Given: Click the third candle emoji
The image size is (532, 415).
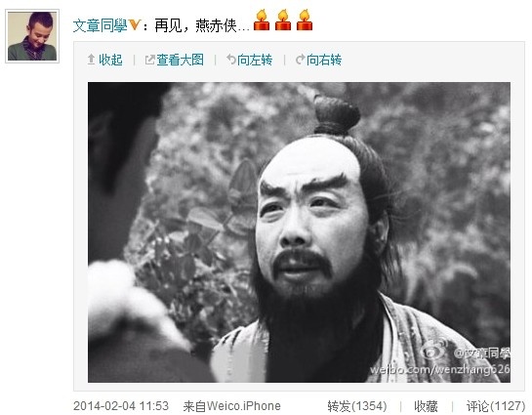Looking at the screenshot, I should (305, 20).
